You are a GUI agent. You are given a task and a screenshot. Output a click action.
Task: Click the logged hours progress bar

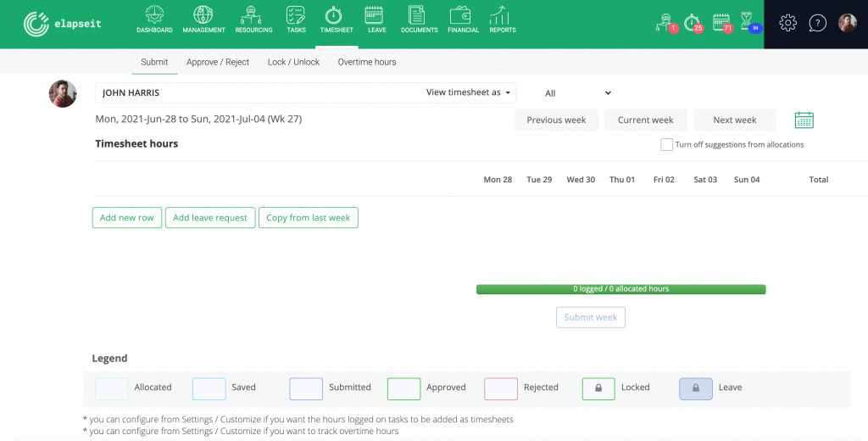[x=620, y=289]
